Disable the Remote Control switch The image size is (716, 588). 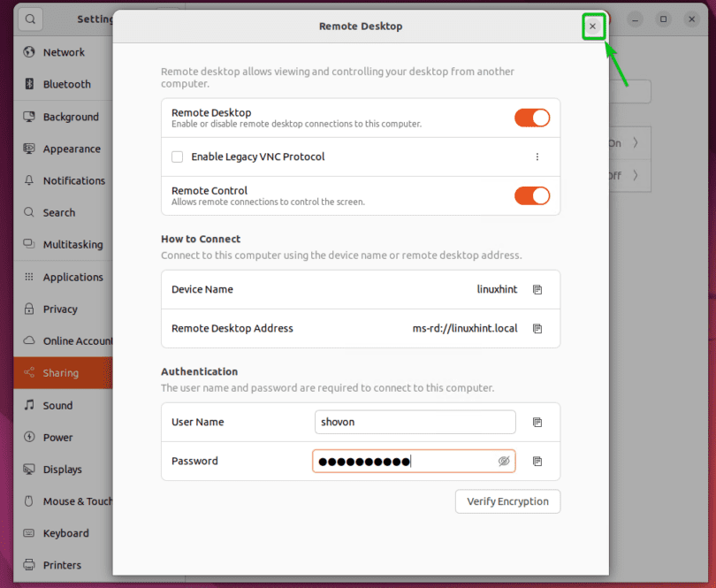tap(532, 195)
